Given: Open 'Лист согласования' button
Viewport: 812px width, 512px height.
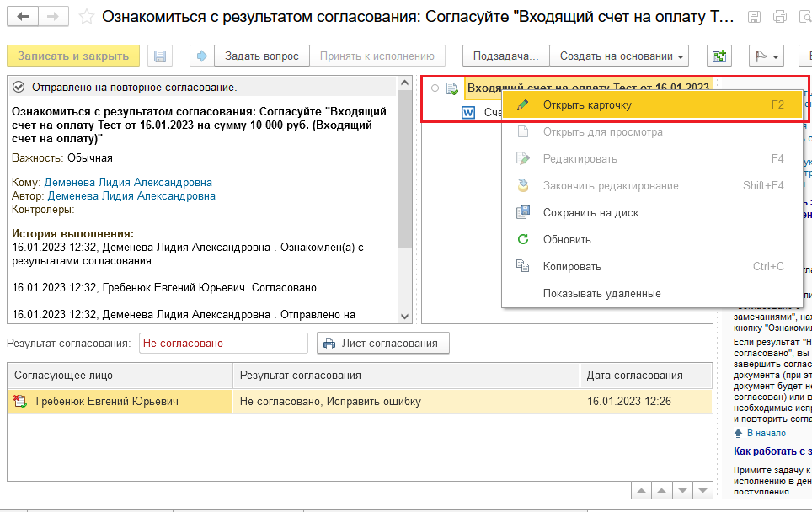Looking at the screenshot, I should pyautogui.click(x=383, y=344).
